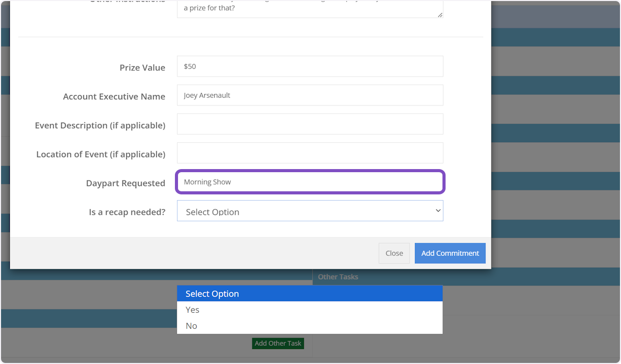
Task: Click the recap dropdown chevron arrow
Action: click(438, 210)
